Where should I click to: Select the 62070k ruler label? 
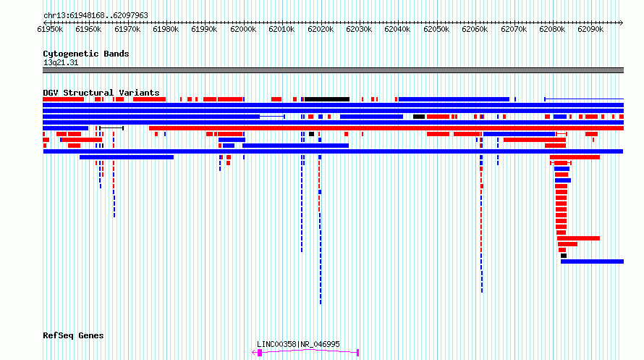pos(514,30)
